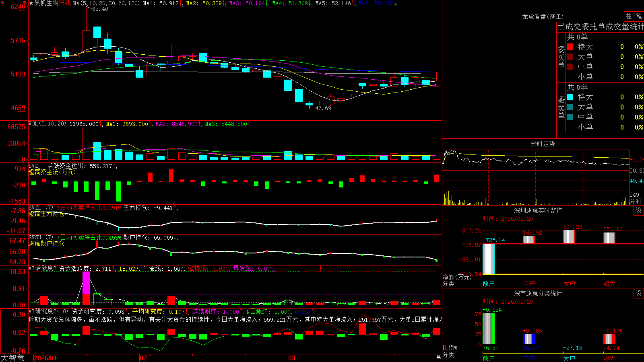Screen dimensions: 644x362
Task: Click the 大智慧 logo at bottom left
Action: 12,358
